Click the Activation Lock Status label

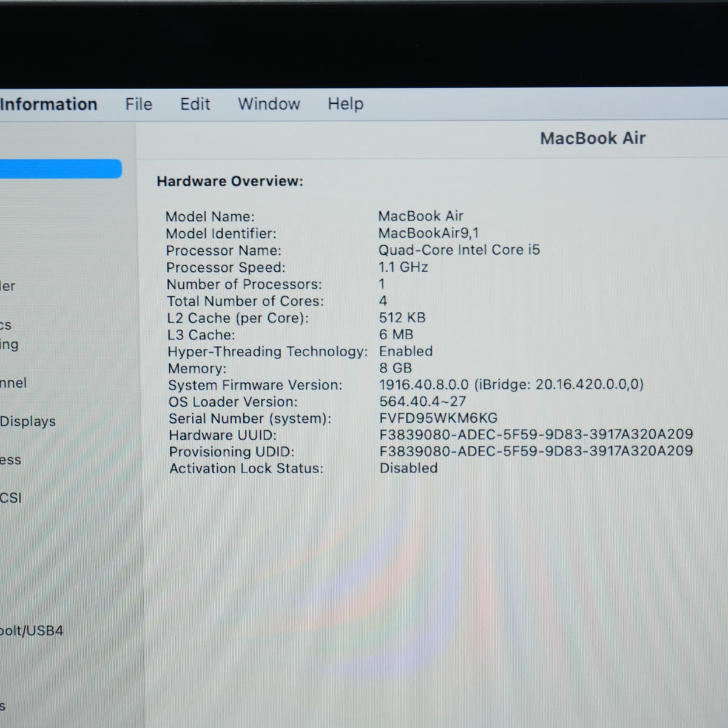pos(246,468)
